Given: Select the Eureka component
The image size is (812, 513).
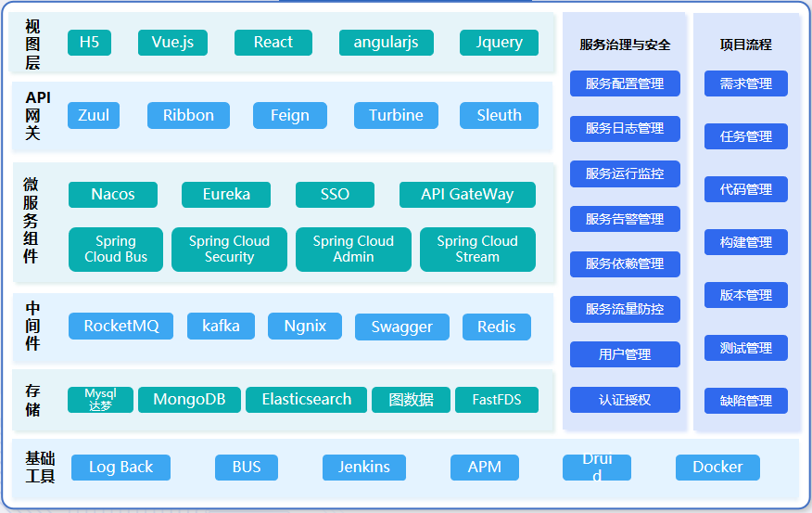Looking at the screenshot, I should coord(226,194).
